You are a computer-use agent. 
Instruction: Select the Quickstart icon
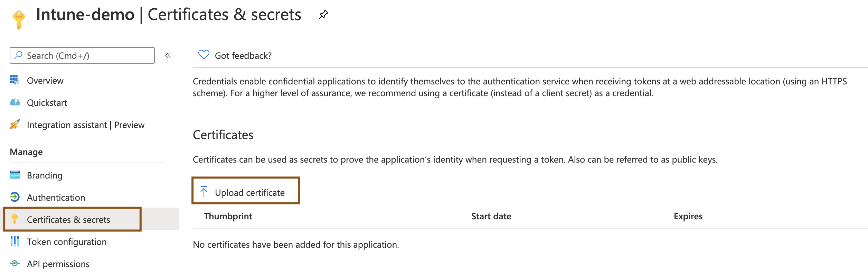(15, 102)
